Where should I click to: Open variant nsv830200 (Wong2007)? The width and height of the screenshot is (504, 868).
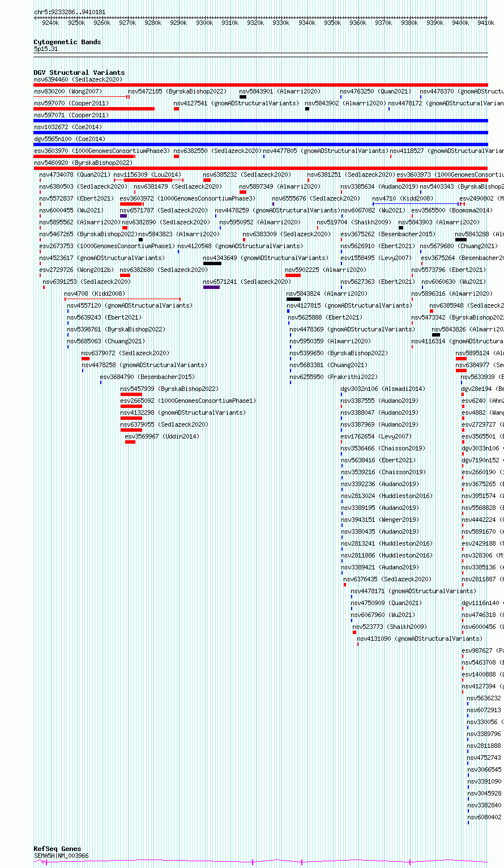pyautogui.click(x=68, y=92)
